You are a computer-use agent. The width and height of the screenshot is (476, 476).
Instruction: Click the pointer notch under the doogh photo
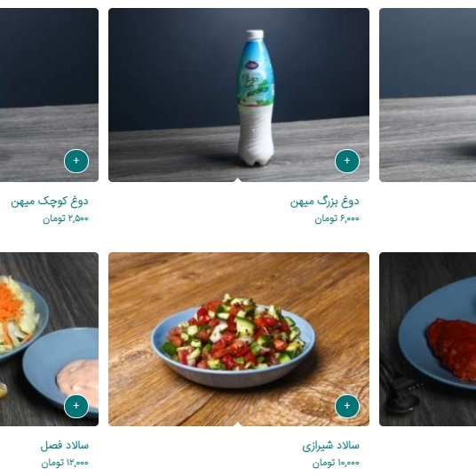click(238, 179)
